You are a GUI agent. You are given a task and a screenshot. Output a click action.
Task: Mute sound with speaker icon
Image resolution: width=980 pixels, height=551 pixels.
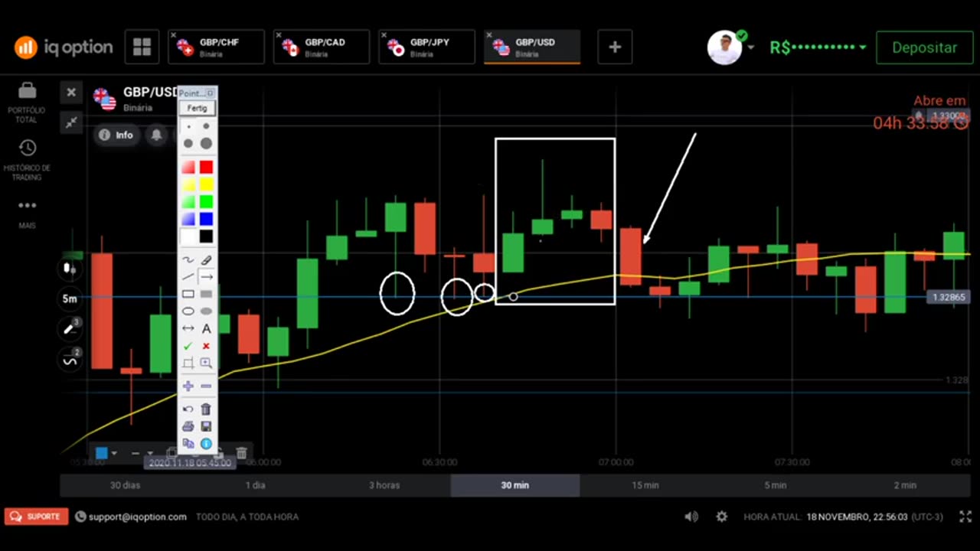(691, 517)
